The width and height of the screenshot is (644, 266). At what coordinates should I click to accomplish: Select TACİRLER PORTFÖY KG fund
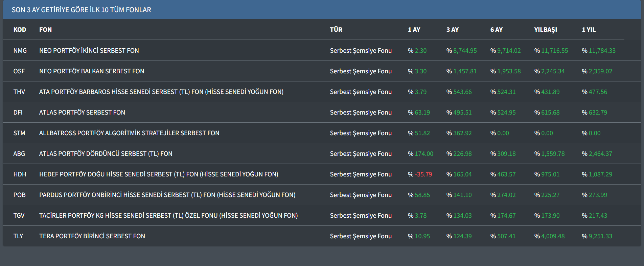pos(168,216)
